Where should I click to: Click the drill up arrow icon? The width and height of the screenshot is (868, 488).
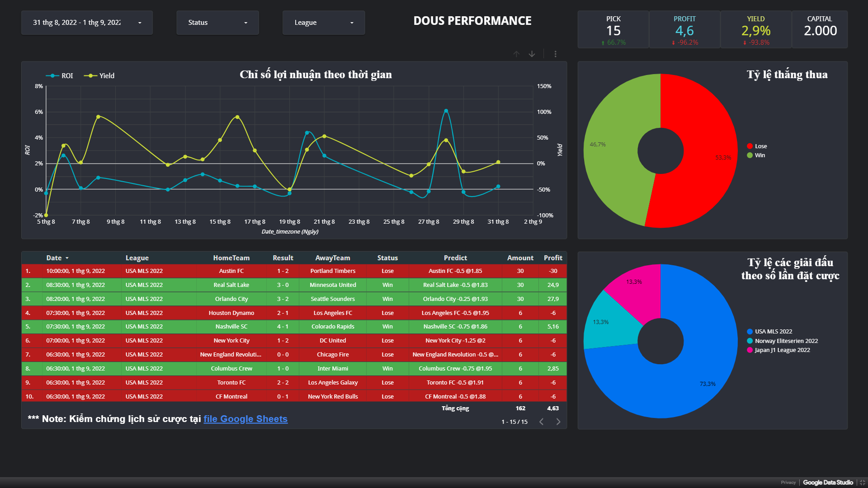516,54
